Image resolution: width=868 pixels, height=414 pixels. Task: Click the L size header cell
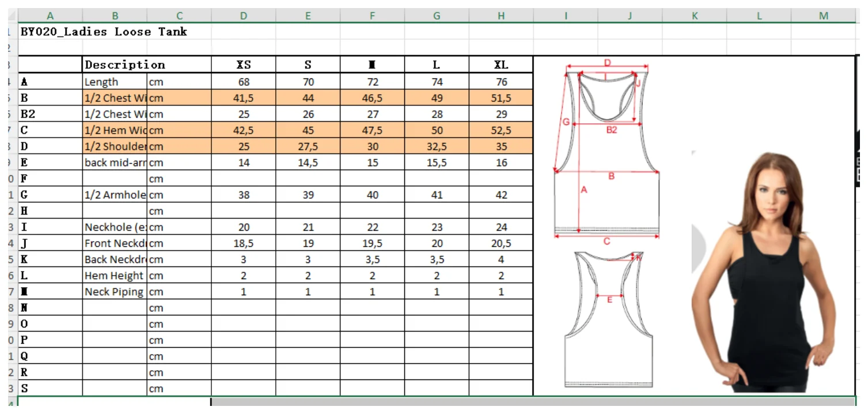pos(437,65)
